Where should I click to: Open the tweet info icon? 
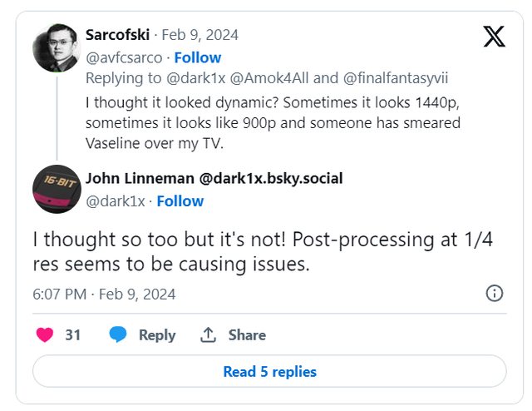point(494,294)
